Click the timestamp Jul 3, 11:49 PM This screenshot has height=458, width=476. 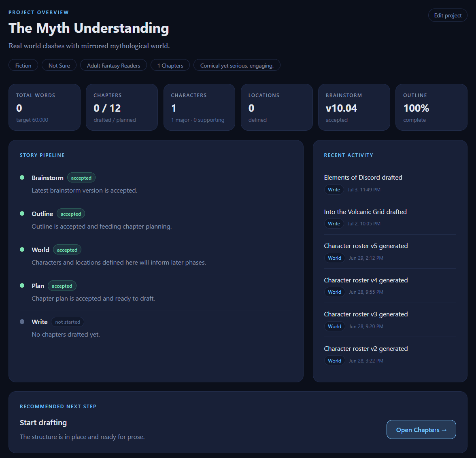(x=364, y=189)
